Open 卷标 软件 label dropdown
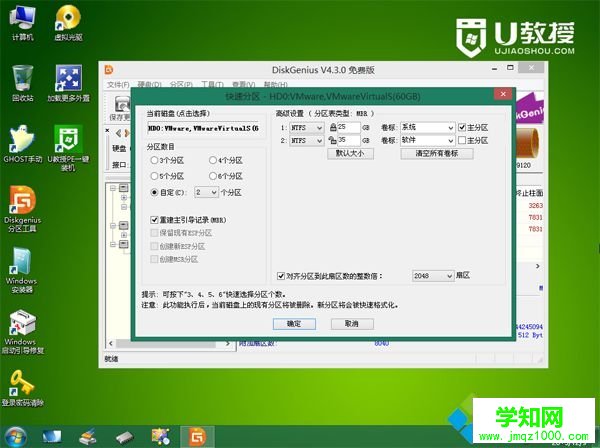600x448 pixels. click(x=427, y=140)
